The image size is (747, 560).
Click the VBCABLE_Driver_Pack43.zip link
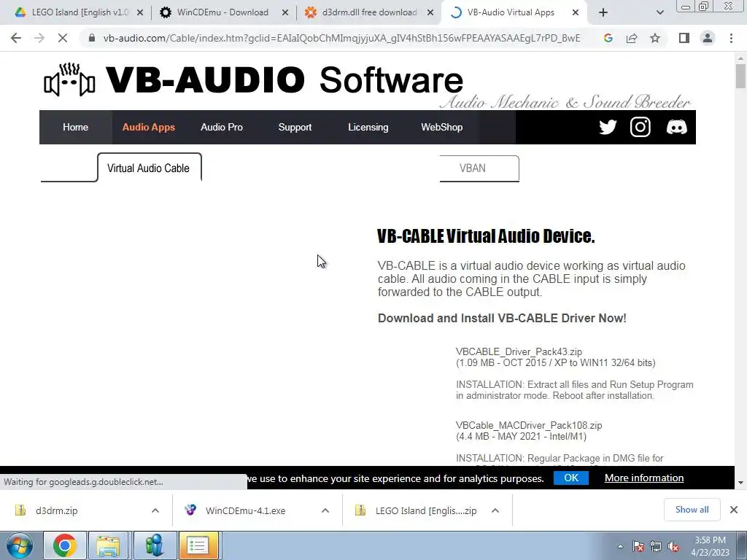[519, 352]
